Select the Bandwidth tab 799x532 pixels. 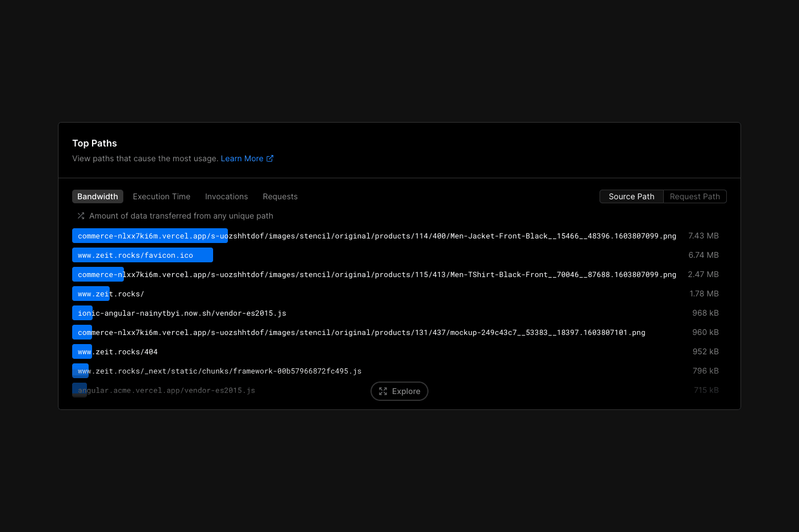click(x=98, y=197)
